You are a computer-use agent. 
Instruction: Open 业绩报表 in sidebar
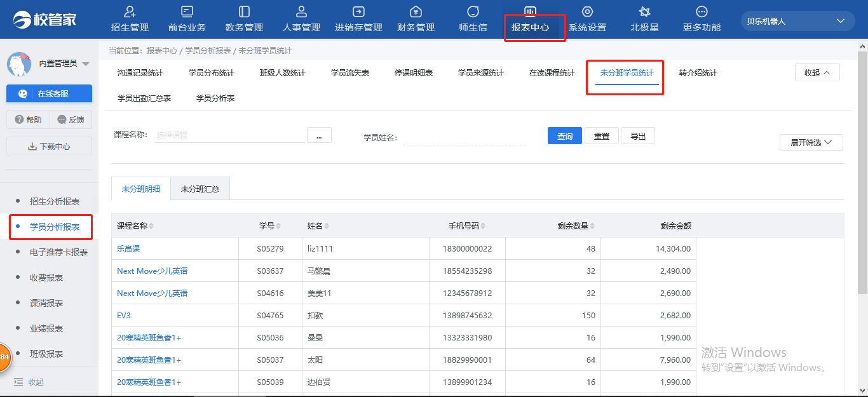[46, 328]
